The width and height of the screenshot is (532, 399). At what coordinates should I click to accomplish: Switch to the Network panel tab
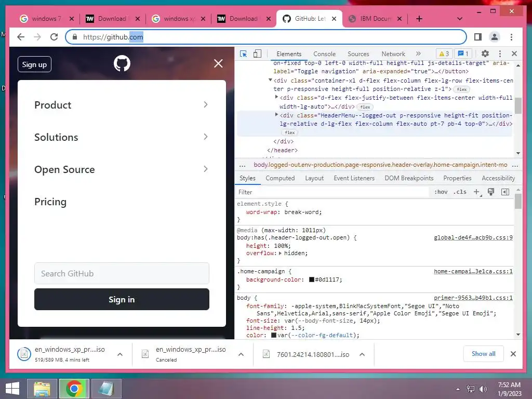393,54
